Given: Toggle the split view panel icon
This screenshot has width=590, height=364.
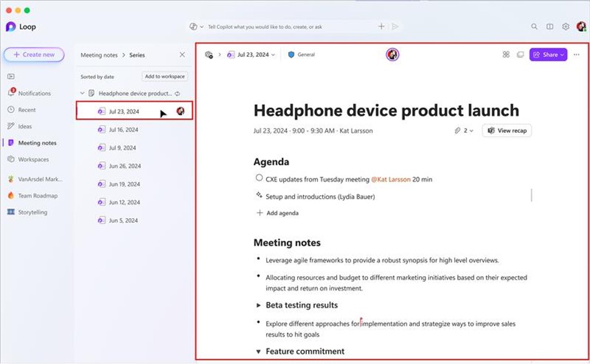Looking at the screenshot, I should (x=549, y=26).
